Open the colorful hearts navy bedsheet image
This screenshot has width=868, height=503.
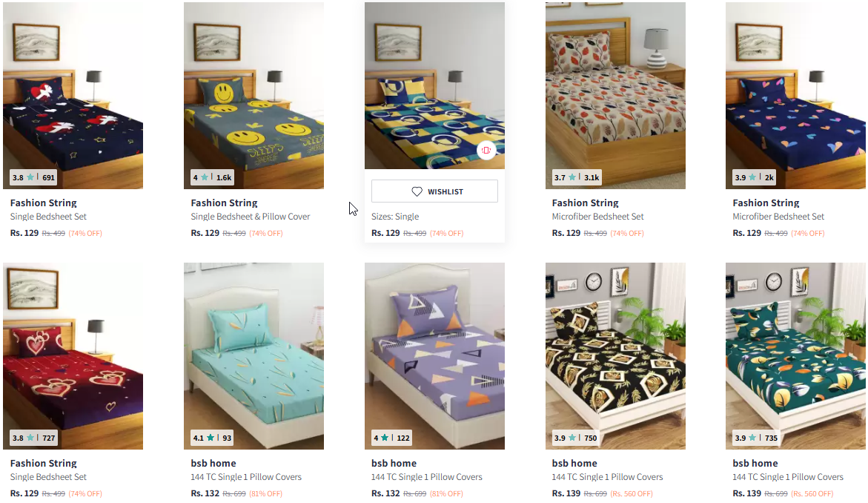click(795, 95)
